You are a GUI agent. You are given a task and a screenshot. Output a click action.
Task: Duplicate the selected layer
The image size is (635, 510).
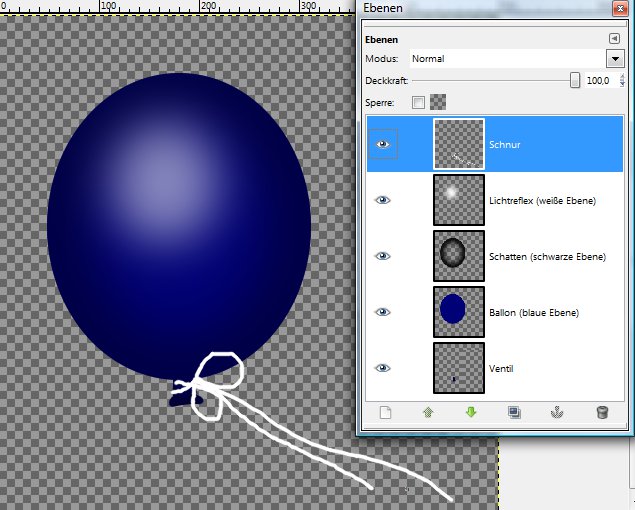coord(514,411)
